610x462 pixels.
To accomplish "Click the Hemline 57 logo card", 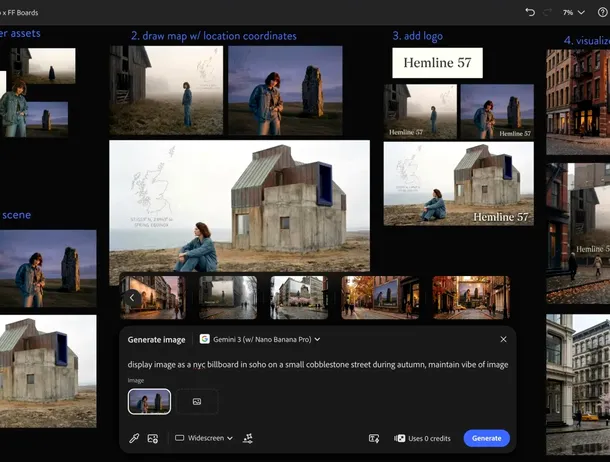I will click(437, 63).
